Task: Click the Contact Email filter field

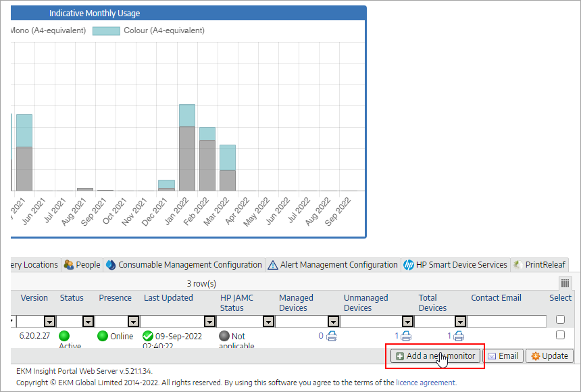Action: point(507,321)
